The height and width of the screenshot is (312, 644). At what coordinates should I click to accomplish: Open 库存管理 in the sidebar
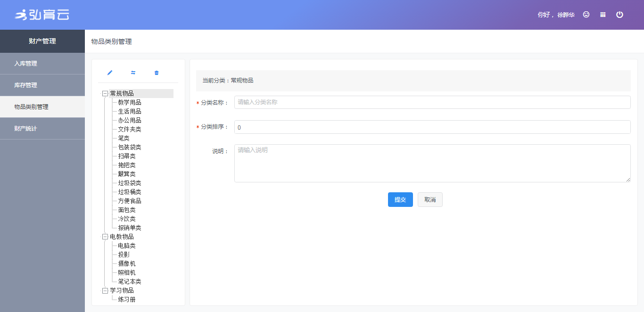[x=26, y=85]
